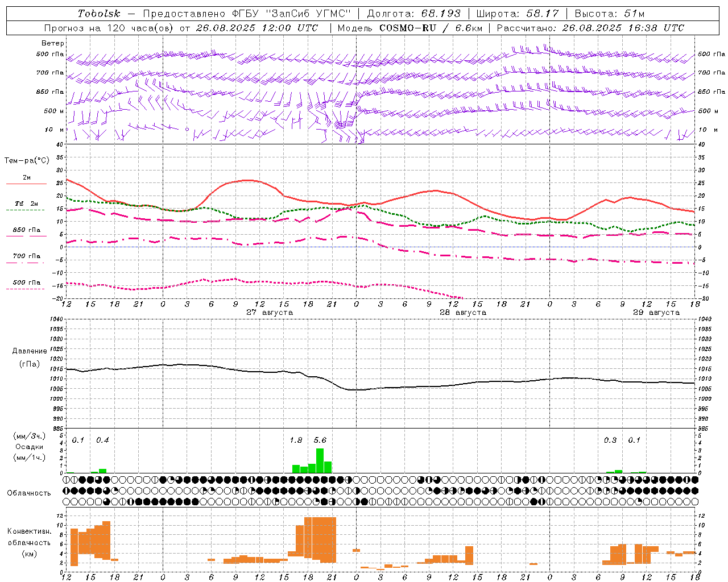This screenshot has height=582, width=728.
Task: Click the (мм/3ч.) precipitation unit label
Action: pos(30,436)
